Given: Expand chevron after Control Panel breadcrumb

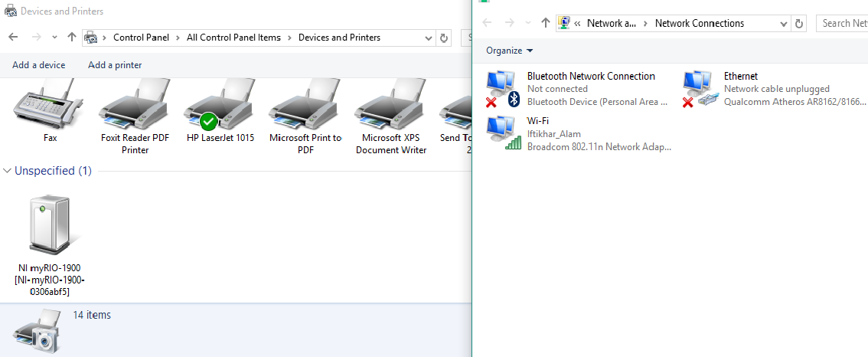Looking at the screenshot, I should coord(178,38).
